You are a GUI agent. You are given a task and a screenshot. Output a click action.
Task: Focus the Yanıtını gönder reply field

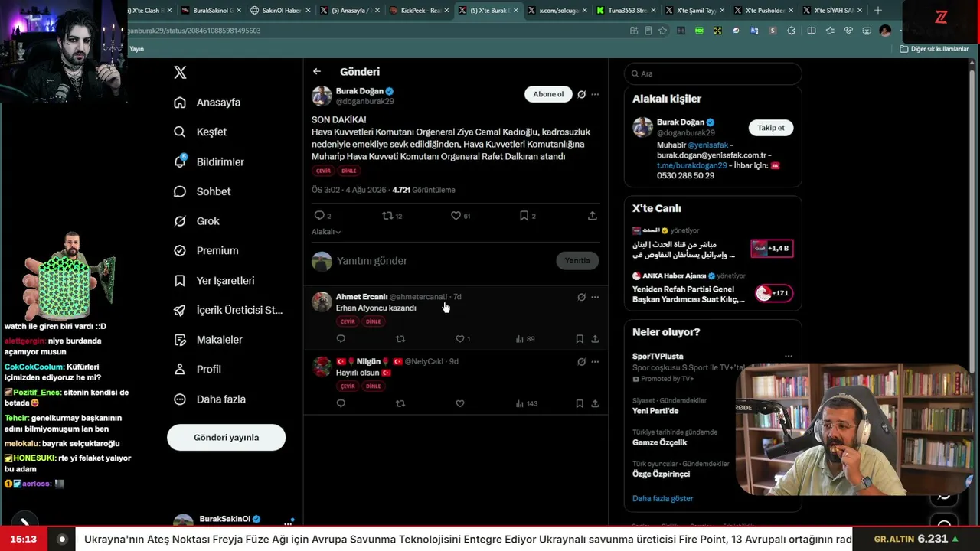444,261
